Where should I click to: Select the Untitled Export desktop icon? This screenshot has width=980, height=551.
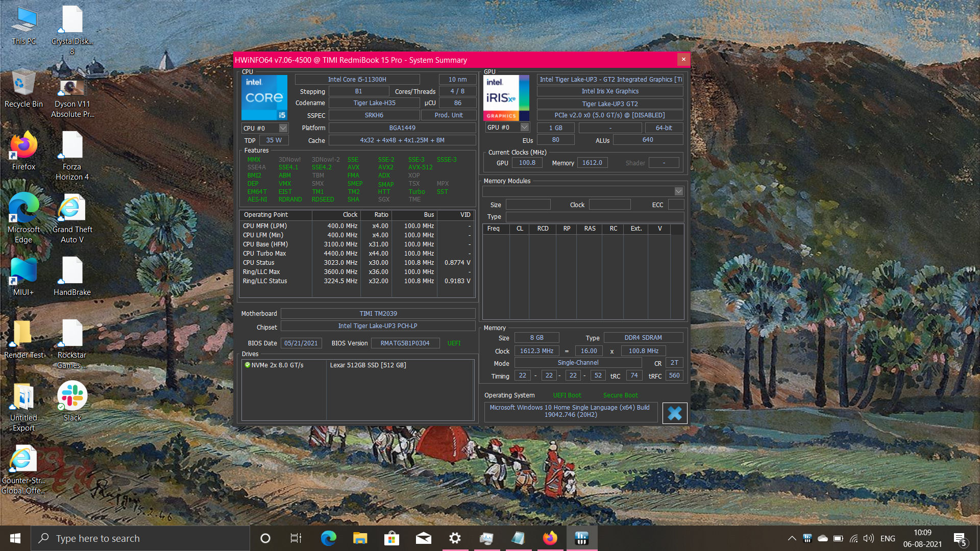tap(23, 407)
